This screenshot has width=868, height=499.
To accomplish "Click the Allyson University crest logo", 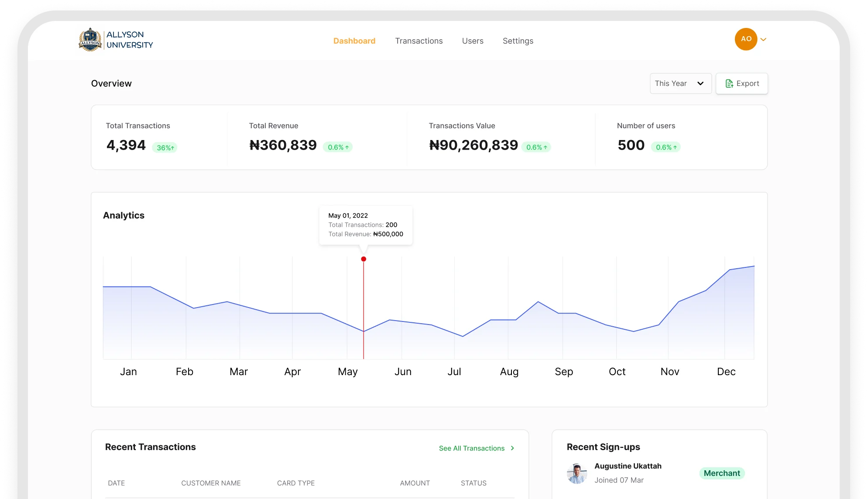I will click(90, 40).
